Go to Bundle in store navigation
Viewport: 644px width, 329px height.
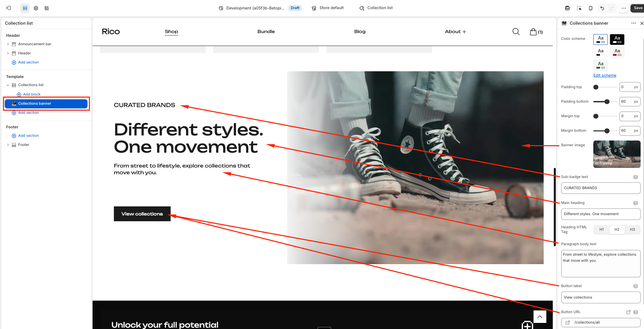pos(266,32)
